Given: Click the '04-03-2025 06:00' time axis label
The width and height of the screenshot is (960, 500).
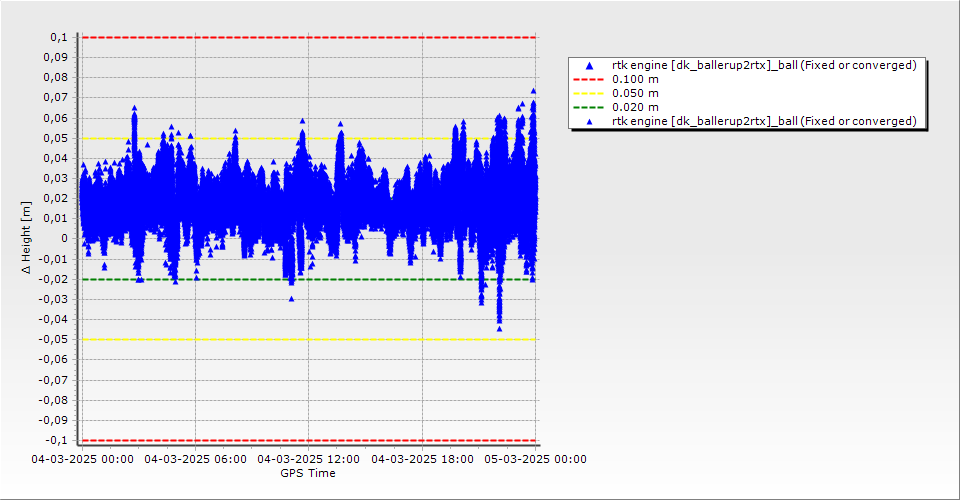Looking at the screenshot, I should pos(195,459).
